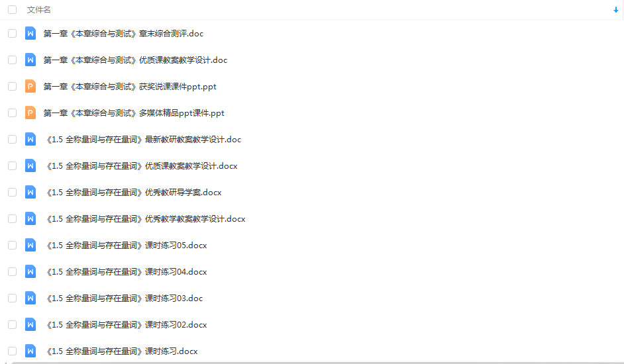This screenshot has height=364, width=624.
Task: Sort the list via the 文件名 column header
Action: click(x=38, y=9)
